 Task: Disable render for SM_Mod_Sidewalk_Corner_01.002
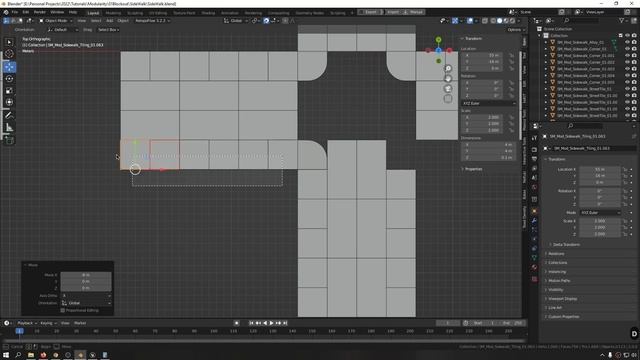(x=634, y=62)
